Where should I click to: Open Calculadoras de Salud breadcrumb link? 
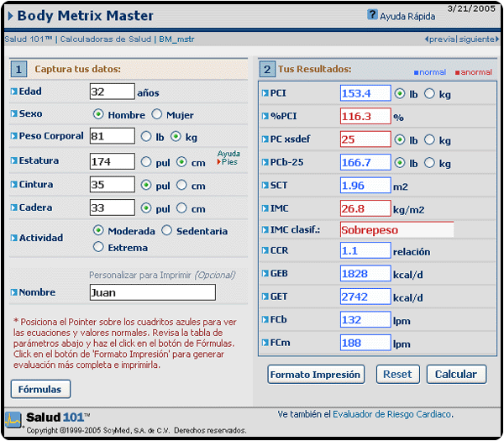pos(106,39)
